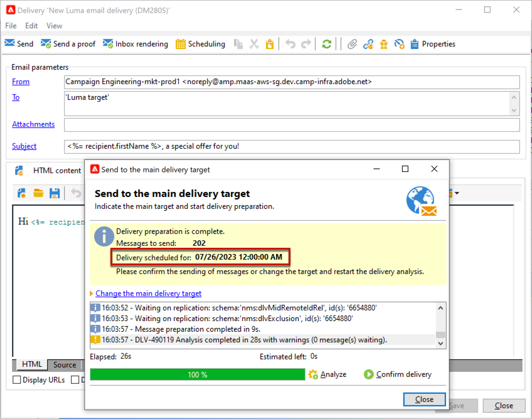The height and width of the screenshot is (419, 532).
Task: Click the HTML content type icon
Action: tap(19, 171)
